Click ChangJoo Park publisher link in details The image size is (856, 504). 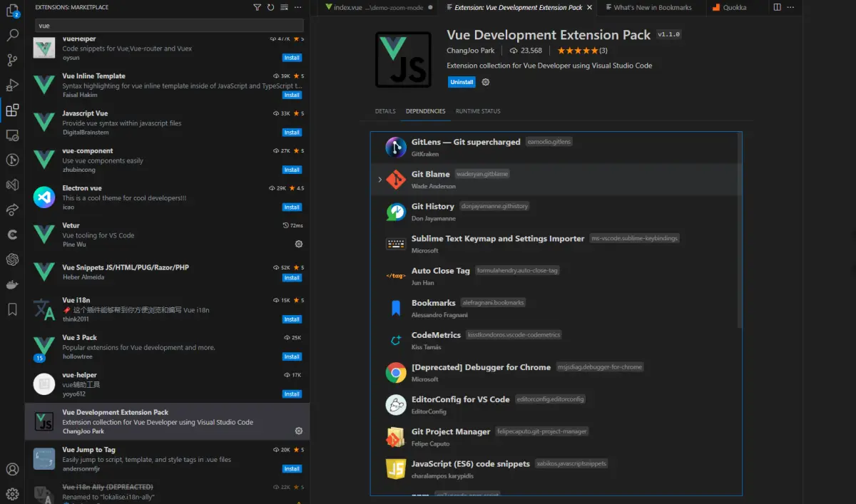point(470,51)
